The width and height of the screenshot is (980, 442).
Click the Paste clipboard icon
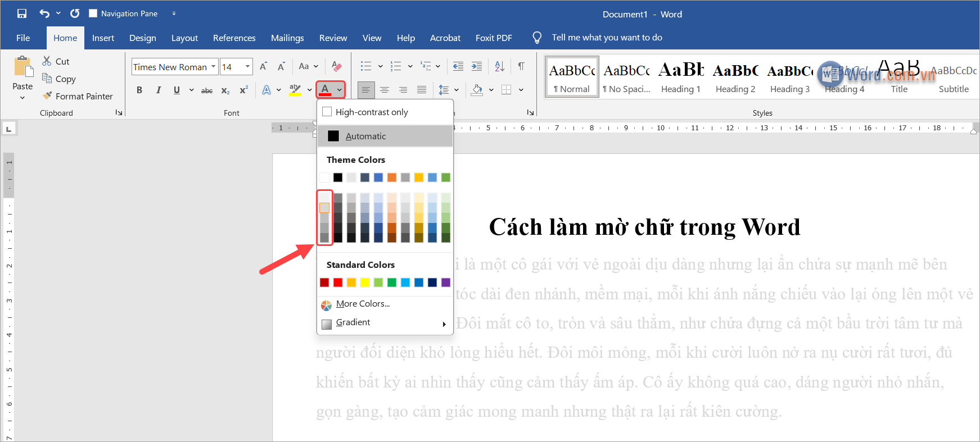click(23, 66)
